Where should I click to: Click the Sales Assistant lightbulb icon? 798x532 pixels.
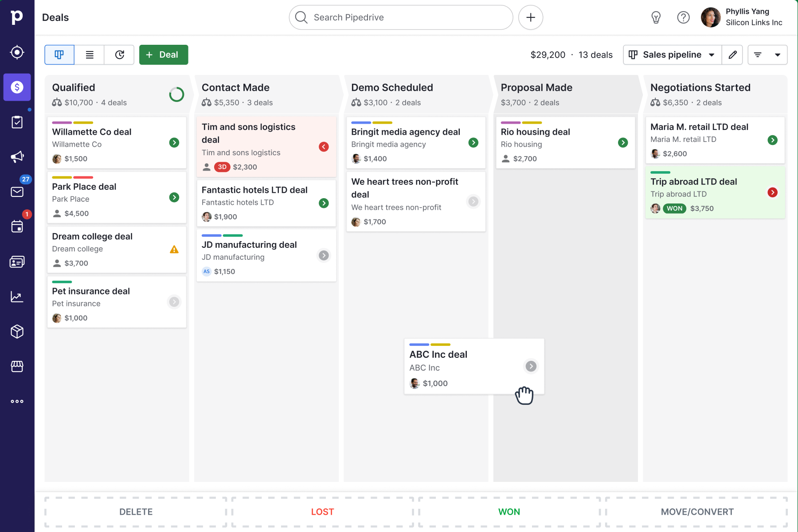(x=656, y=18)
